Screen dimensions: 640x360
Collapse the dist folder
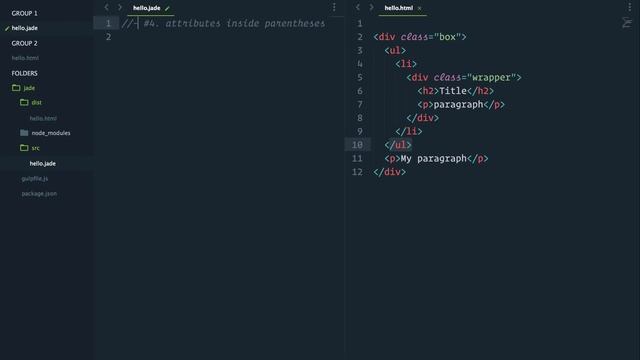(x=24, y=102)
